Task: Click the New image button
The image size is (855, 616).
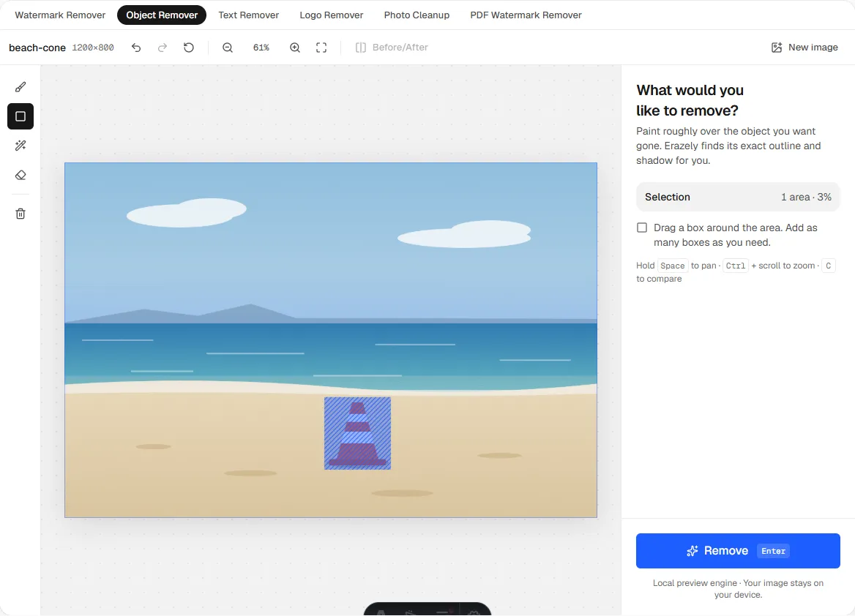Action: (804, 48)
